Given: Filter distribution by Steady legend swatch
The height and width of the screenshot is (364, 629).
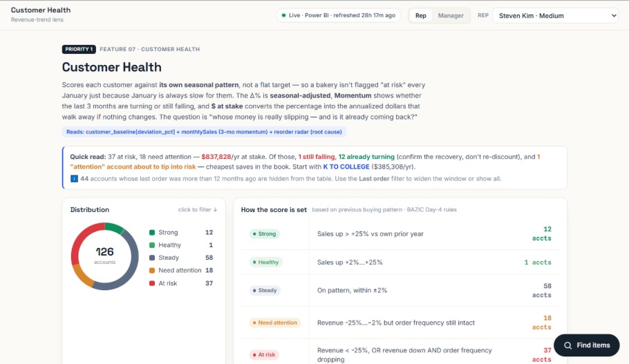Looking at the screenshot, I should 152,258.
